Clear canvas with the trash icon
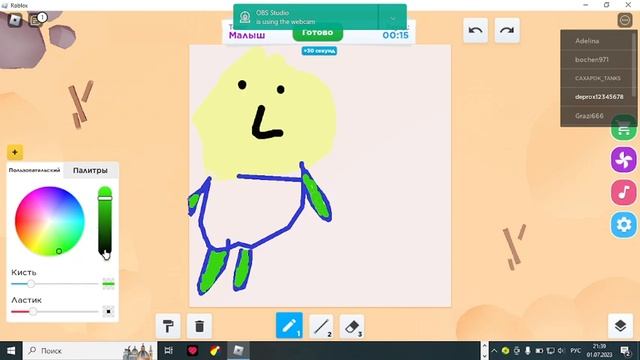 point(199,326)
